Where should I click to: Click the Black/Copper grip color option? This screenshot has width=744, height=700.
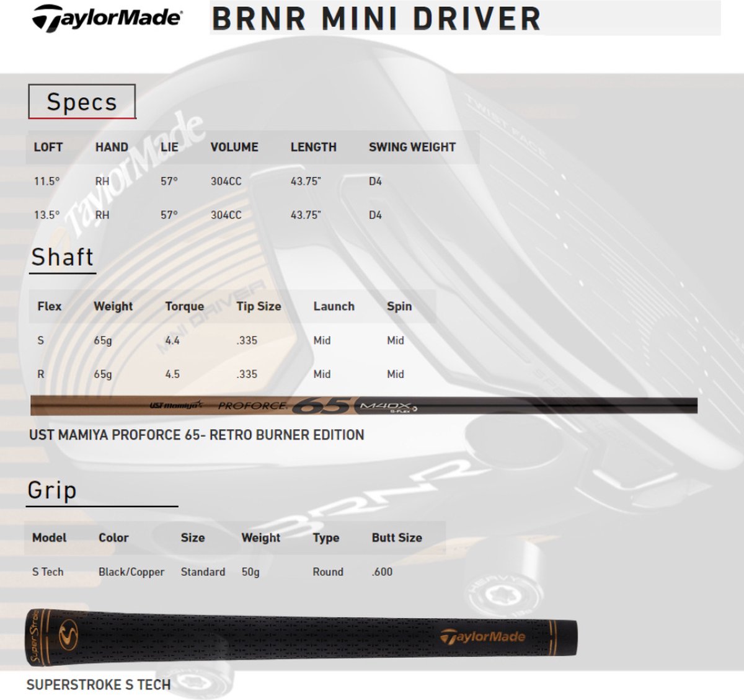click(131, 572)
